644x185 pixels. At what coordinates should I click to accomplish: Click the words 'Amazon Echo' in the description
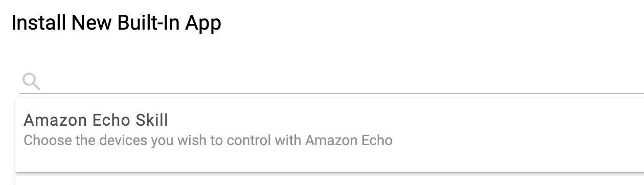tap(349, 140)
